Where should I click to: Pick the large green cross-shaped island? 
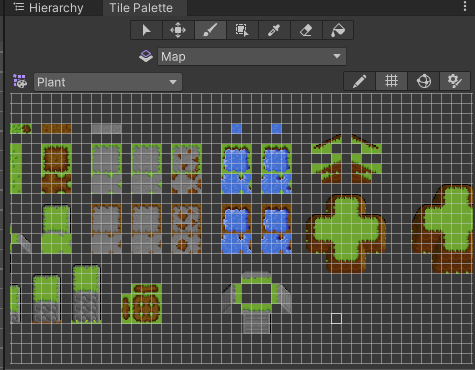346,234
